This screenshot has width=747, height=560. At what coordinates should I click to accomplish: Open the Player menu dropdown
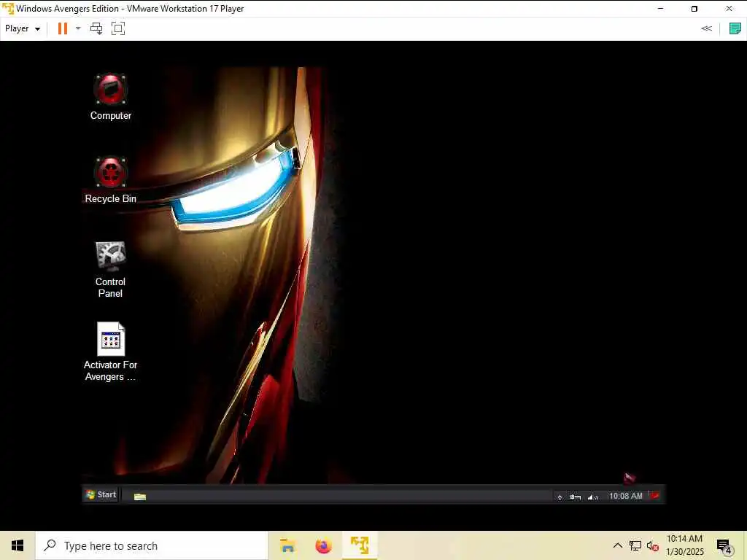pos(23,28)
